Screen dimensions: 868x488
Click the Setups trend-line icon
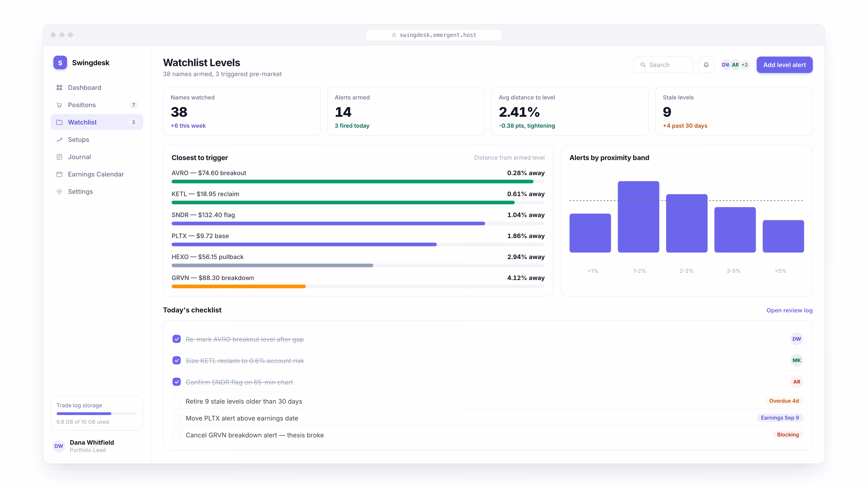coord(59,140)
